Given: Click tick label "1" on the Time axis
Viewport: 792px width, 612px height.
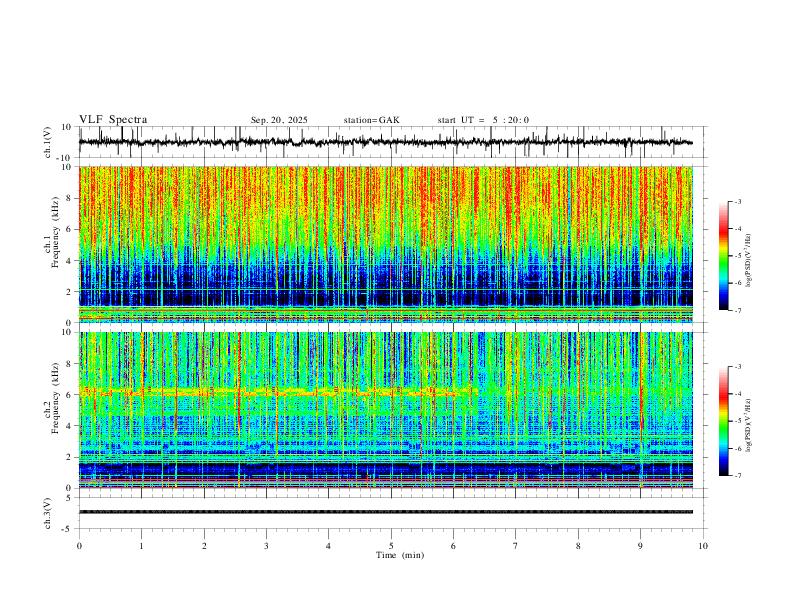Looking at the screenshot, I should (x=141, y=546).
